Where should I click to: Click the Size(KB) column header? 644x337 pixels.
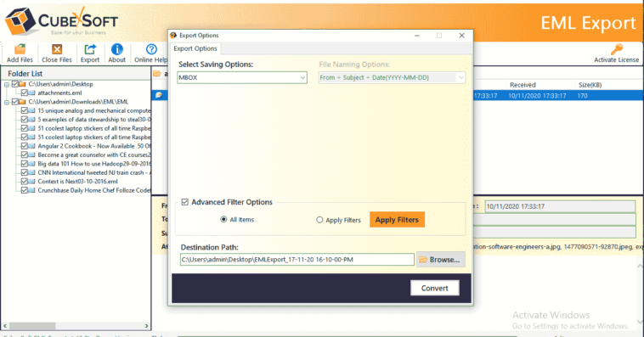590,85
